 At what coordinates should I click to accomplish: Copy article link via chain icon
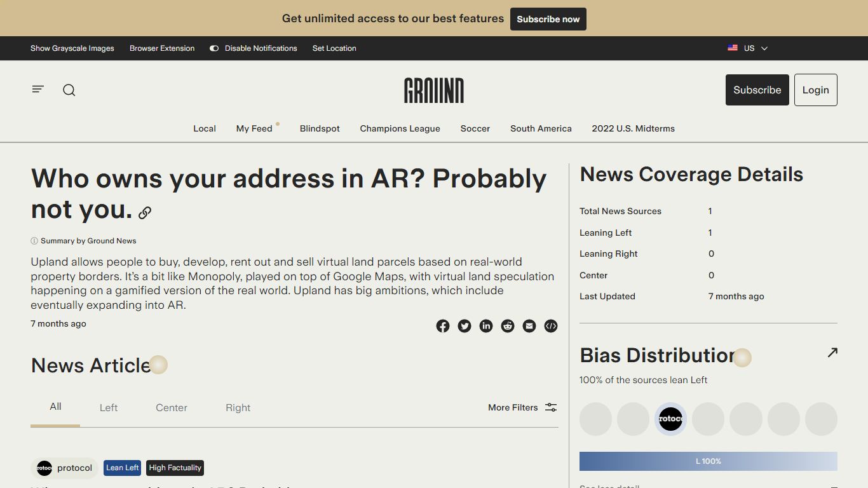(x=145, y=213)
